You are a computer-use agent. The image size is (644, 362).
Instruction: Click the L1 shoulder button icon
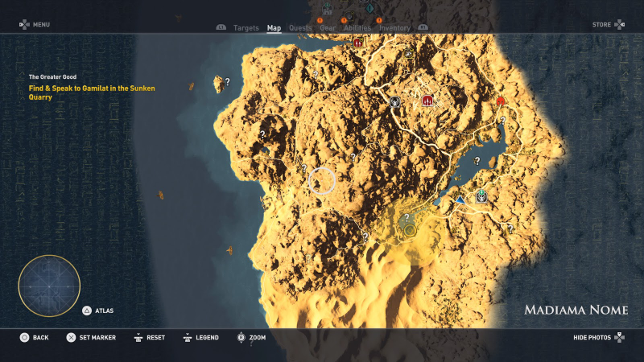coord(221,27)
